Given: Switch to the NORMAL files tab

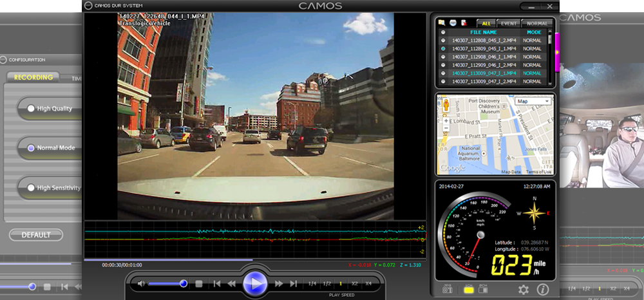Looking at the screenshot, I should [537, 23].
